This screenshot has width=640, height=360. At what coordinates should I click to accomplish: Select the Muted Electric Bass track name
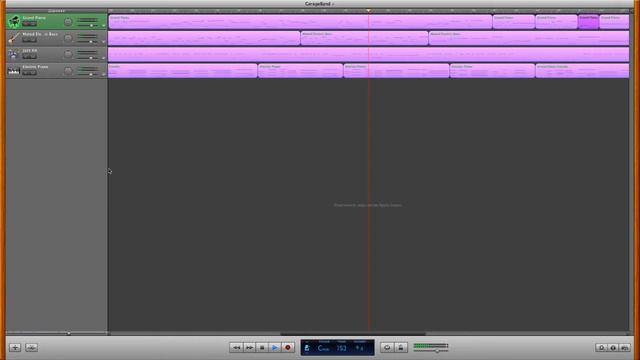click(40, 34)
